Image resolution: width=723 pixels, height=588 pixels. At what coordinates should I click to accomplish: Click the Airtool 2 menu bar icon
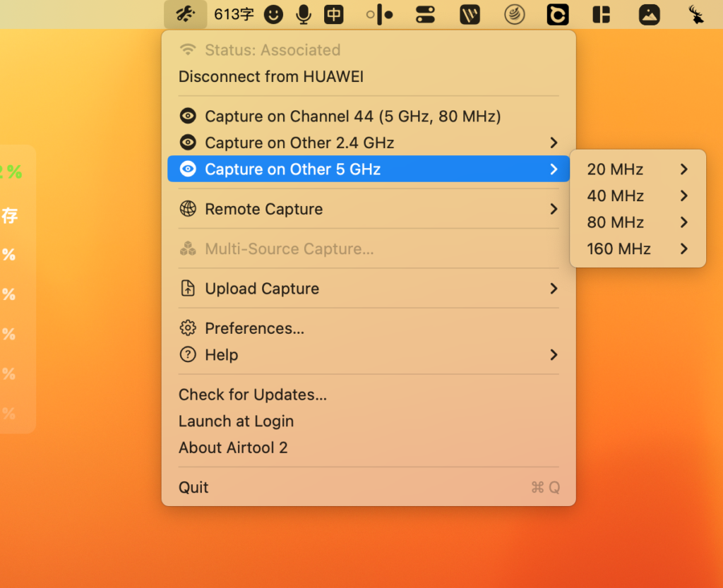click(185, 14)
